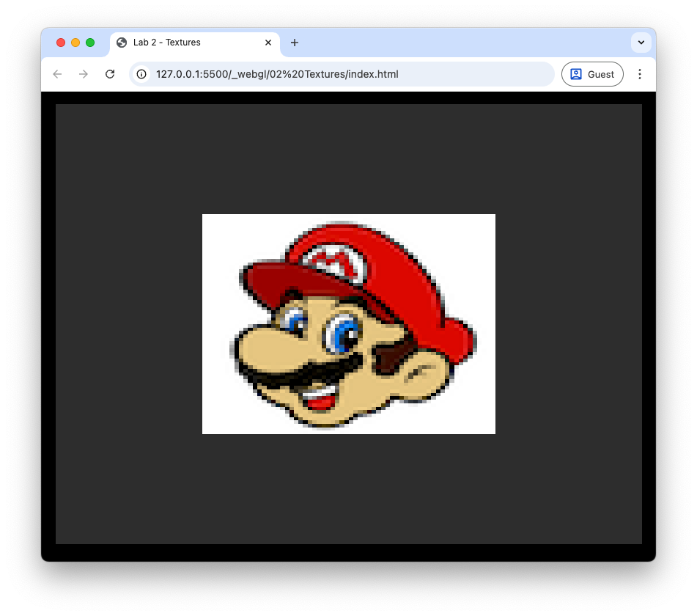Open Chrome's three-dot menu
The image size is (697, 616).
click(639, 74)
